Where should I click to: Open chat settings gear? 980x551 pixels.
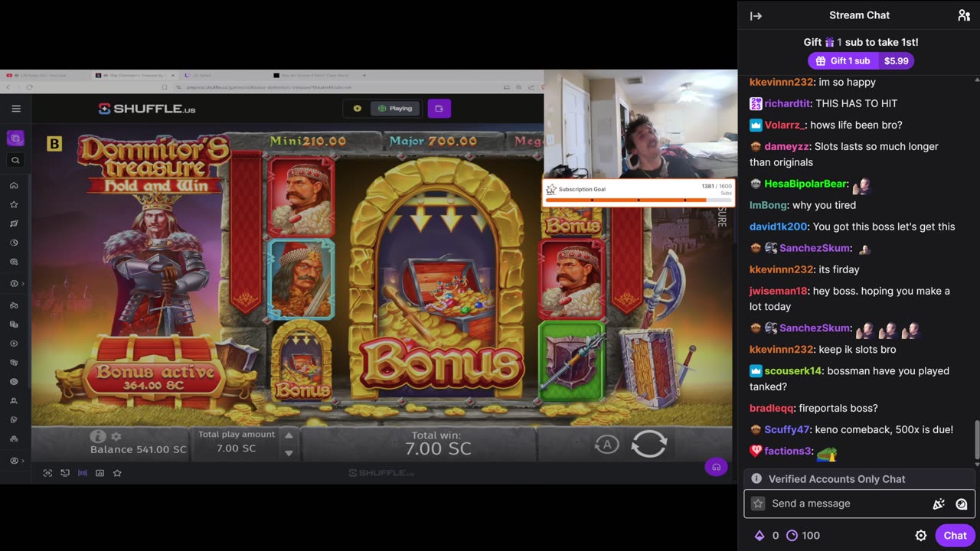click(x=921, y=536)
